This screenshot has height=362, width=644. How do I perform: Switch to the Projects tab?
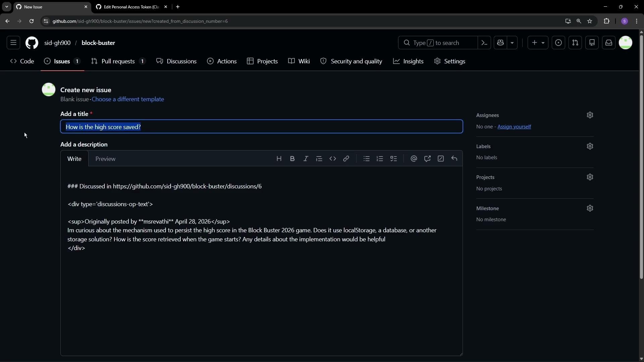[x=263, y=61]
